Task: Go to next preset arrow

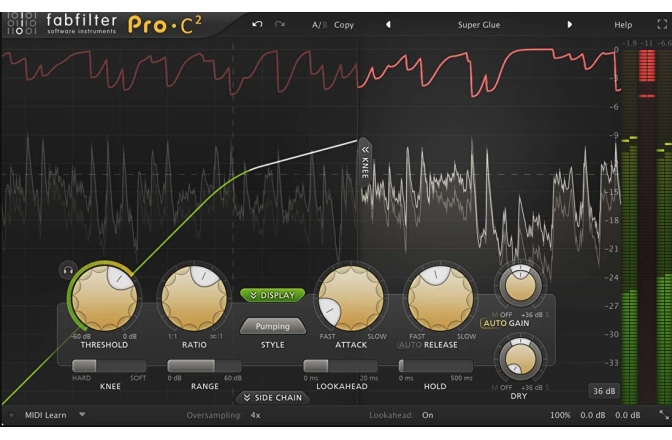Action: [x=570, y=24]
